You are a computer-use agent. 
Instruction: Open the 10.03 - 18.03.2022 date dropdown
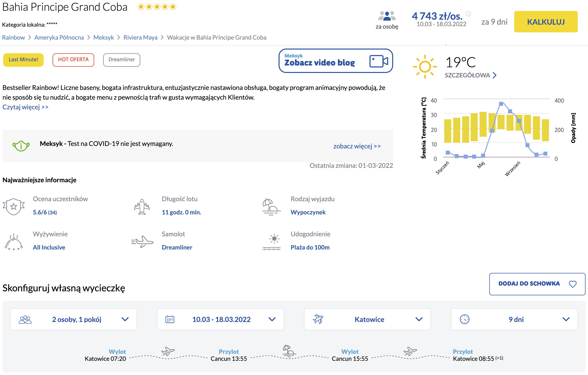[220, 319]
